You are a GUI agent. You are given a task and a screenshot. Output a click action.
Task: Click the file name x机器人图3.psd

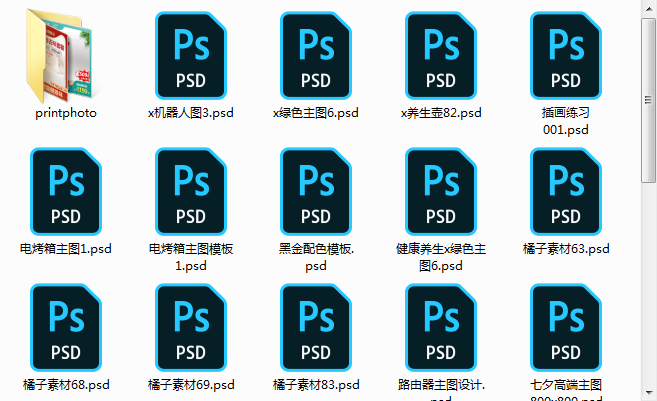pos(191,113)
